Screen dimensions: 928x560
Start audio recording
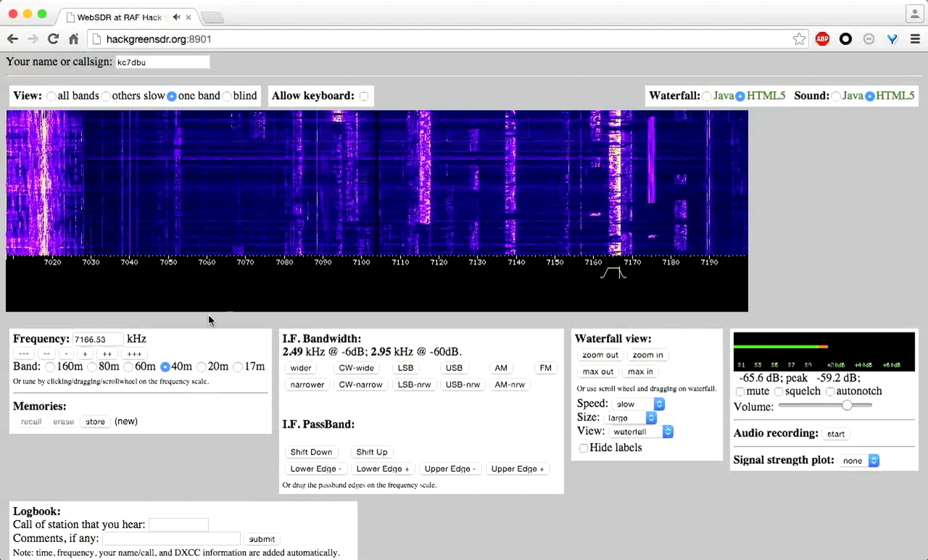click(x=836, y=434)
